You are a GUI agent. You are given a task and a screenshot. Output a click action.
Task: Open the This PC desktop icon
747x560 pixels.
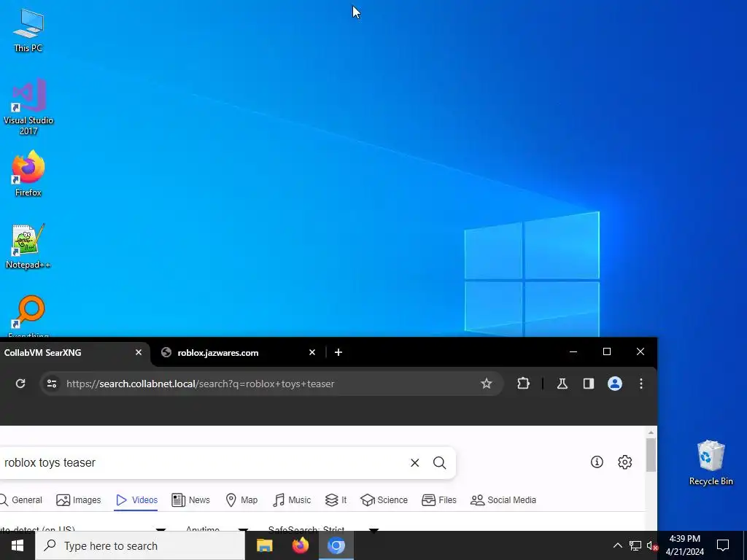click(28, 30)
